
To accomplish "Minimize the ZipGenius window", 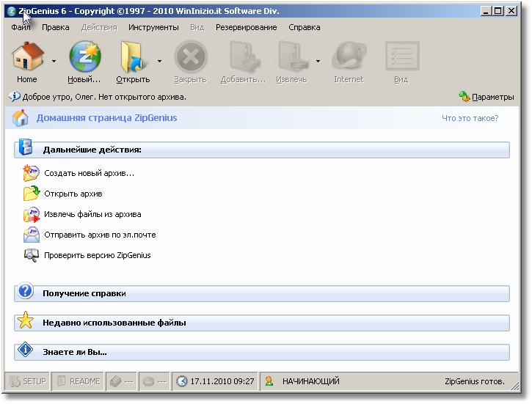I will point(487,11).
